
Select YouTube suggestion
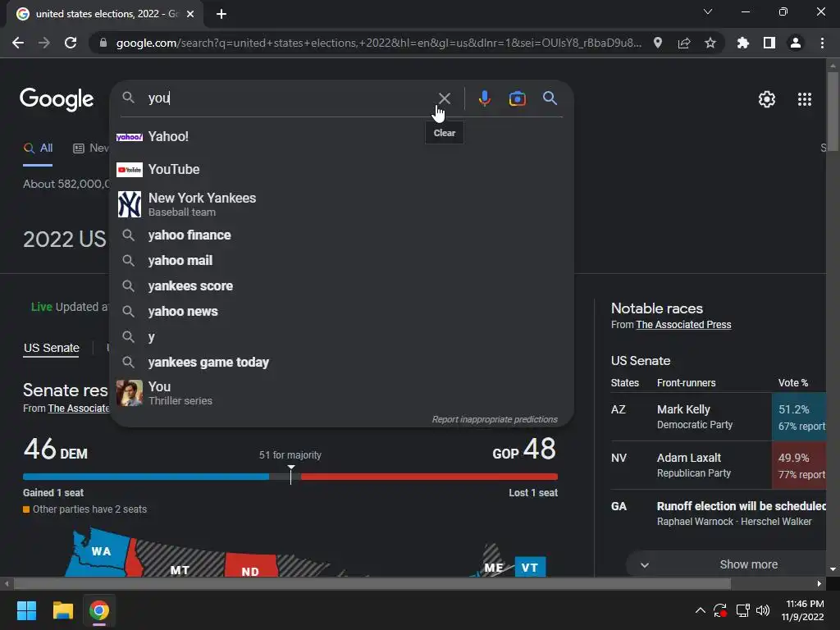click(341, 169)
